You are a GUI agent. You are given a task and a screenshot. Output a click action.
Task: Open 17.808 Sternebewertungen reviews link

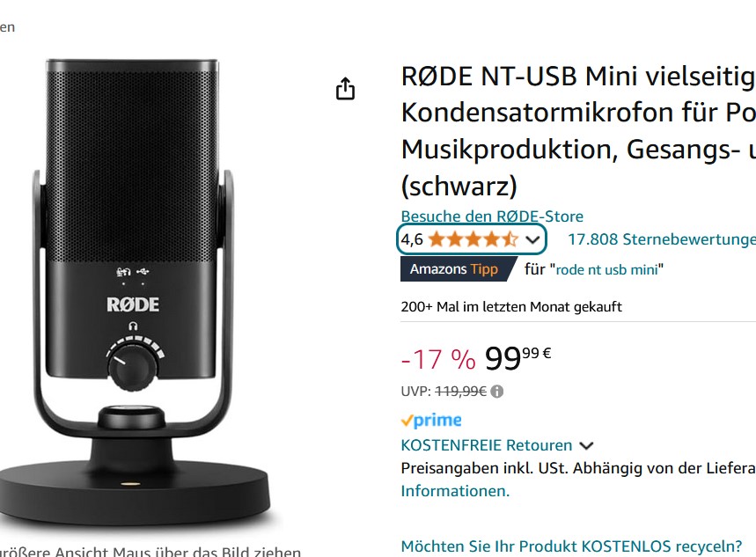click(x=662, y=239)
